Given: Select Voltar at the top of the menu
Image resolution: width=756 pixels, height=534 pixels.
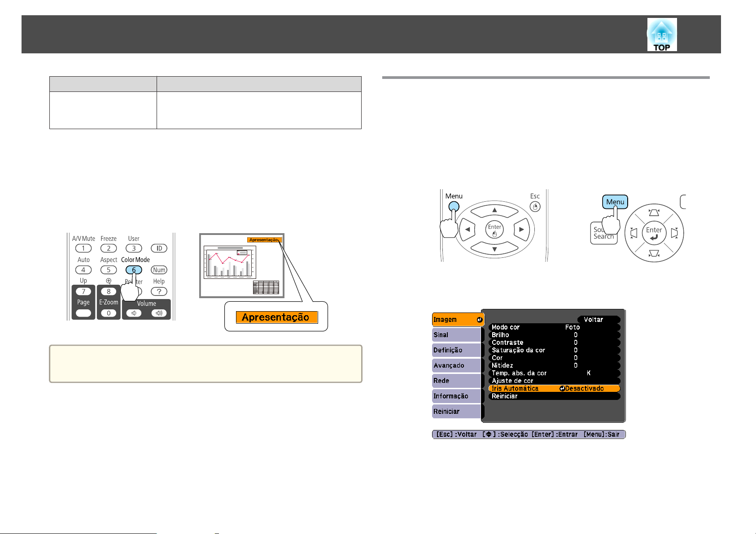Looking at the screenshot, I should tap(599, 320).
